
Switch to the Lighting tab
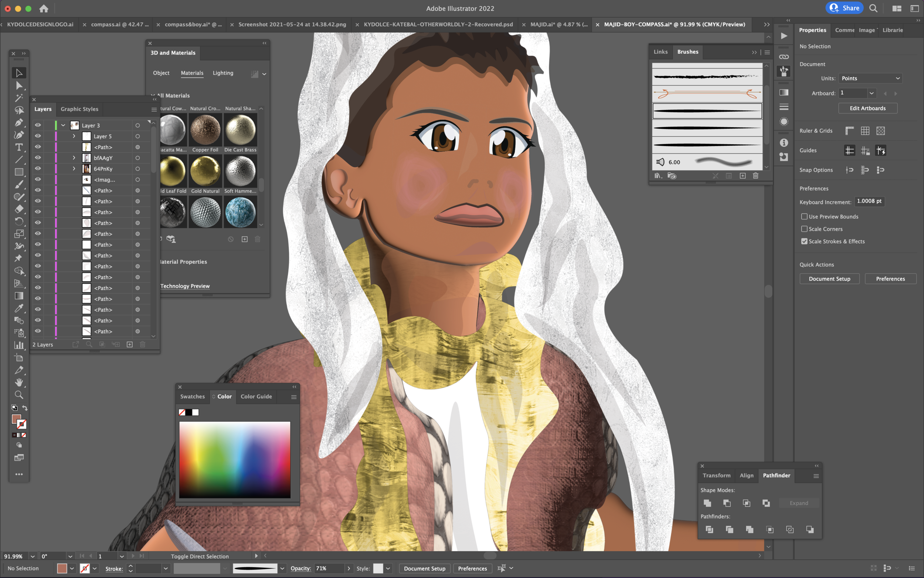(x=223, y=73)
